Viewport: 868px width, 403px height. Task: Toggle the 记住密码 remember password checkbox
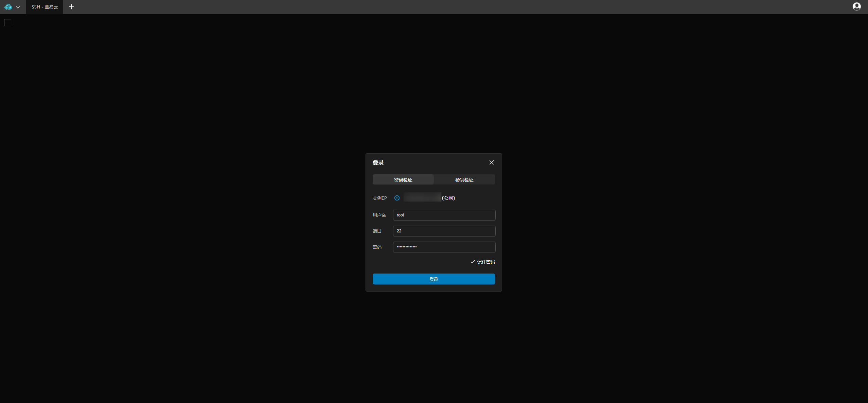(486, 262)
